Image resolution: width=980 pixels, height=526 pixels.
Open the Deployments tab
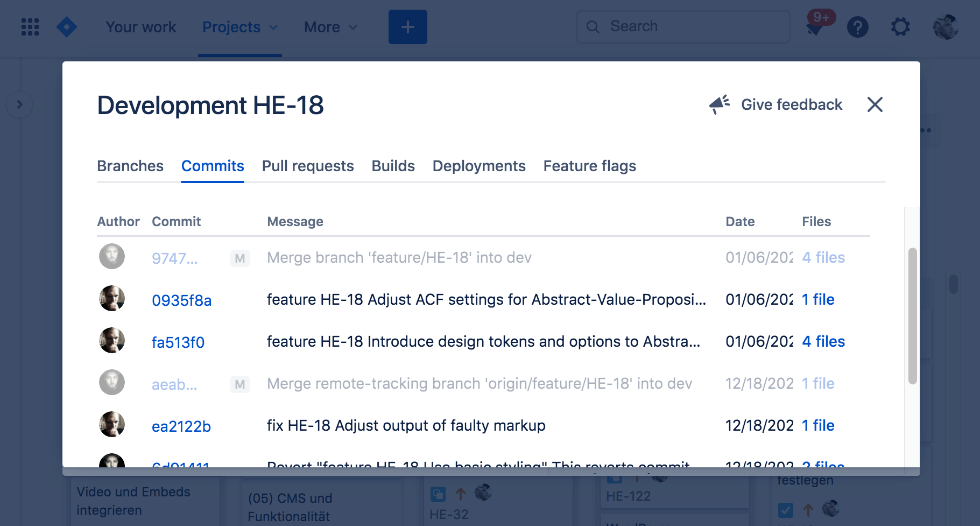click(x=479, y=166)
